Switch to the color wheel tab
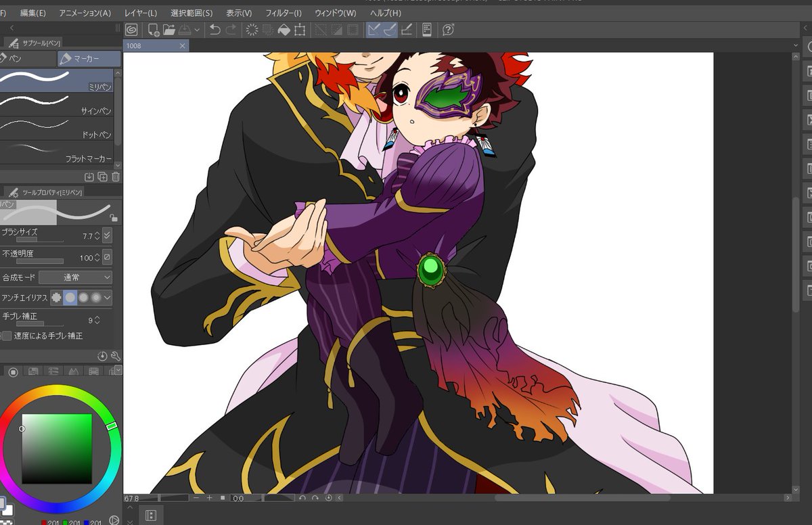 tap(13, 371)
